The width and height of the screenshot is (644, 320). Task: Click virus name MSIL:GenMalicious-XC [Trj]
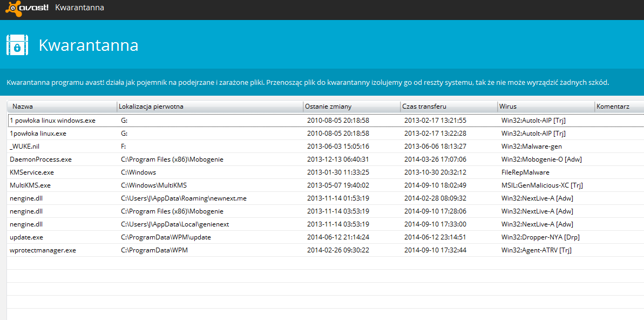[542, 185]
